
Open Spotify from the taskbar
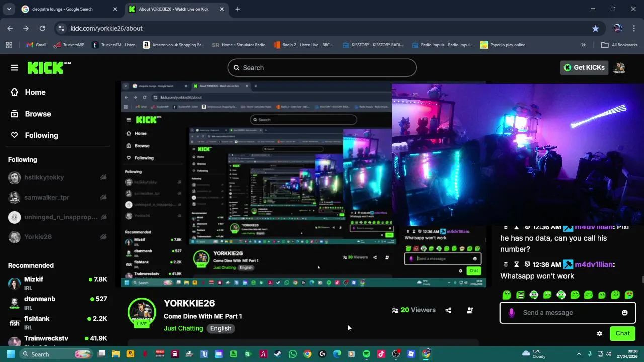pyautogui.click(x=366, y=354)
